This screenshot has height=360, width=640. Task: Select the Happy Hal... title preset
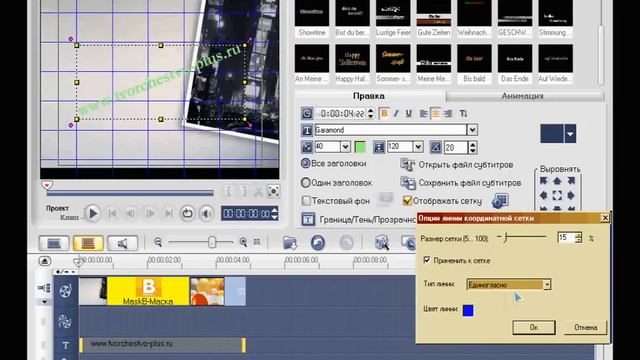tap(353, 63)
